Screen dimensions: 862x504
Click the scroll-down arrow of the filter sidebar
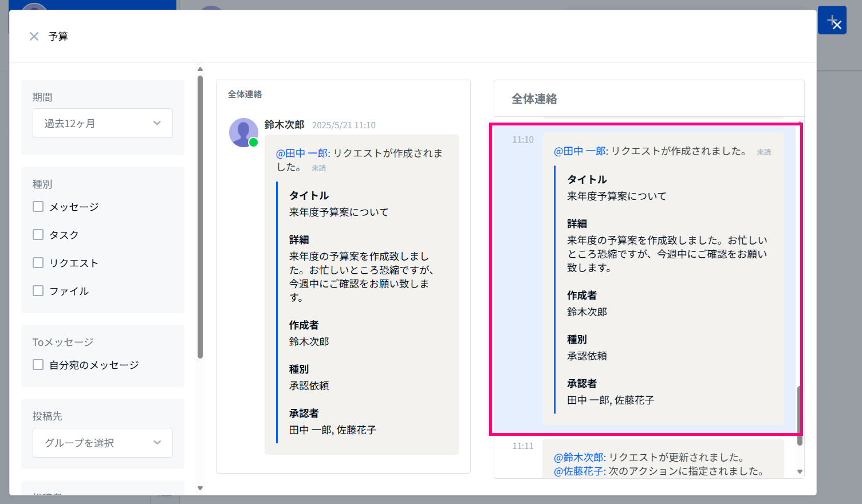click(x=200, y=487)
